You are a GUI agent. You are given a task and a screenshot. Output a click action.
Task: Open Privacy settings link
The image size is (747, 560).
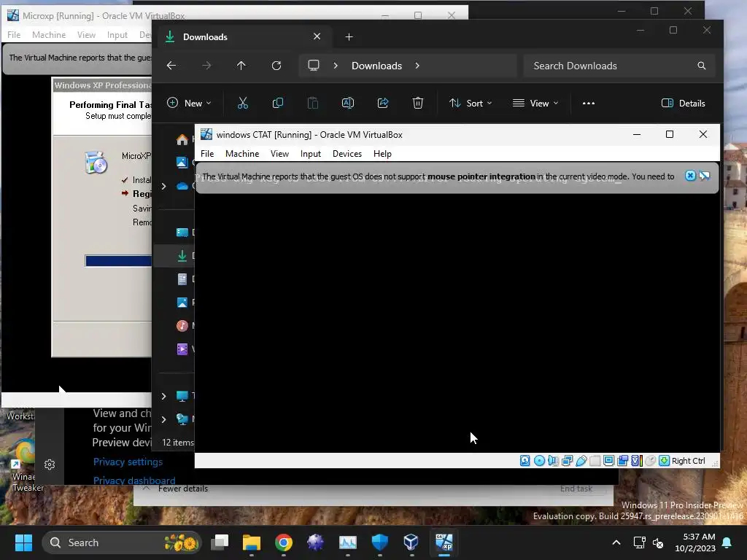point(128,462)
